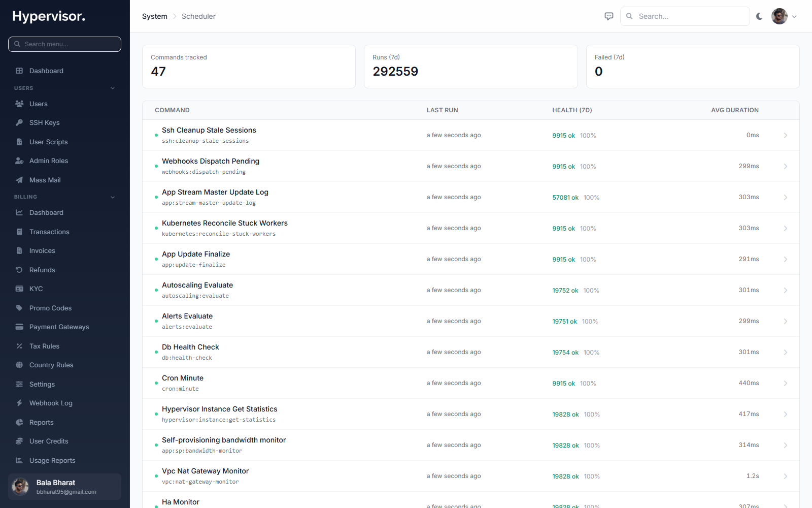Click the Refunds undo icon

point(19,270)
